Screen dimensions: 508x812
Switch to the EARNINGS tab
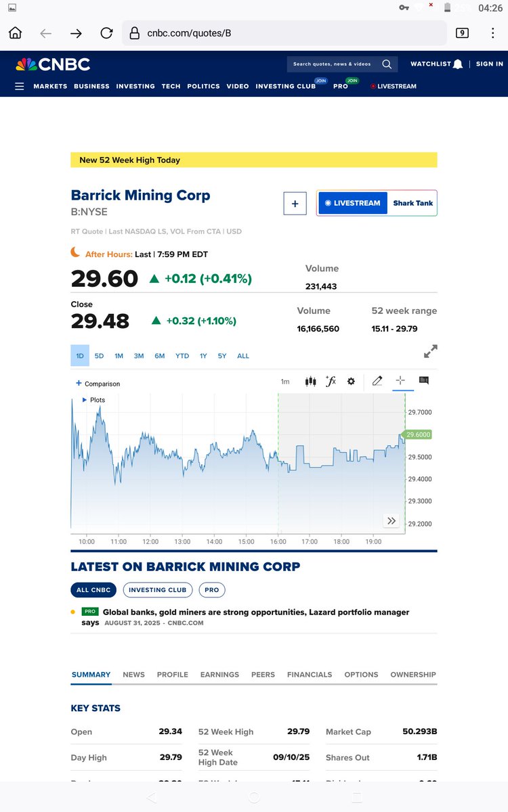point(219,675)
